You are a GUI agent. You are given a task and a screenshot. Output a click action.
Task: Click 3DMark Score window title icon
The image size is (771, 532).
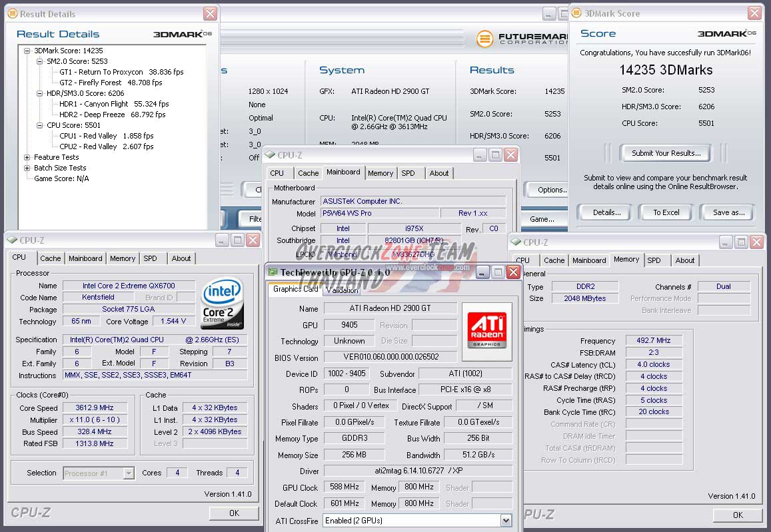(x=577, y=13)
